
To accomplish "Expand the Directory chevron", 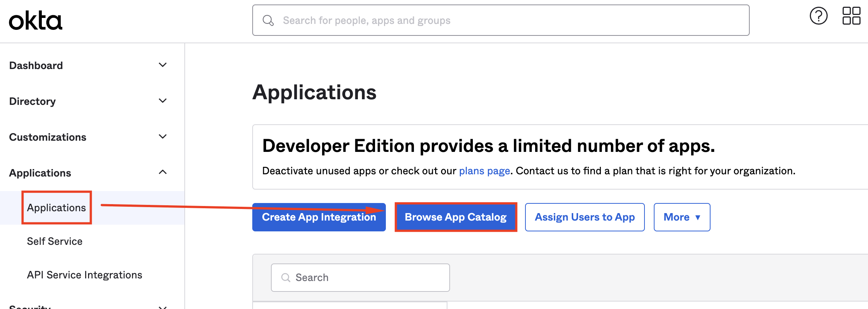I will pos(163,101).
